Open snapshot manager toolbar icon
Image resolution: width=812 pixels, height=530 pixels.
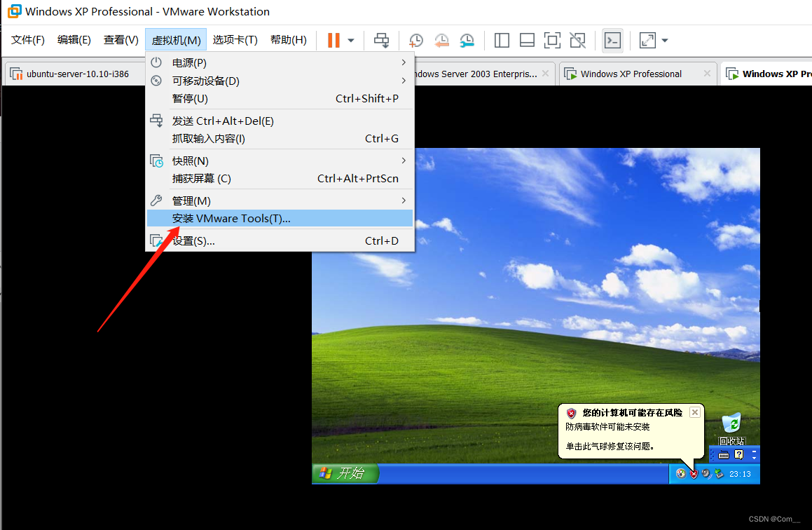click(x=467, y=41)
